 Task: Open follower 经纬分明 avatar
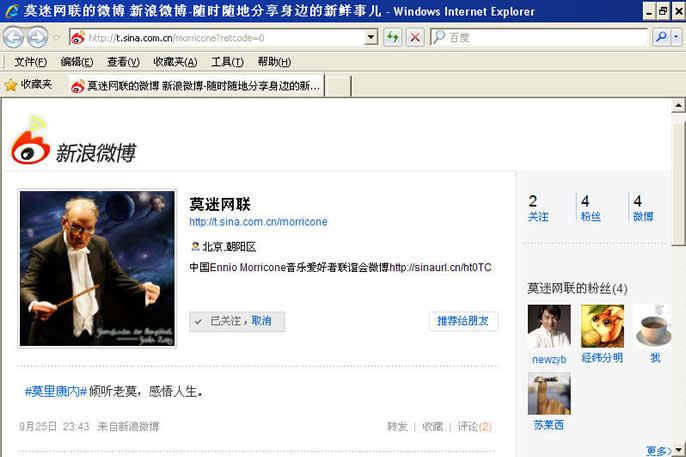[x=602, y=326]
